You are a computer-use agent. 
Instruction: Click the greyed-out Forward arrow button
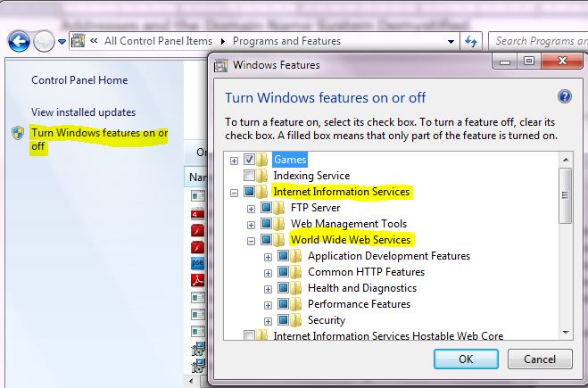pyautogui.click(x=44, y=41)
